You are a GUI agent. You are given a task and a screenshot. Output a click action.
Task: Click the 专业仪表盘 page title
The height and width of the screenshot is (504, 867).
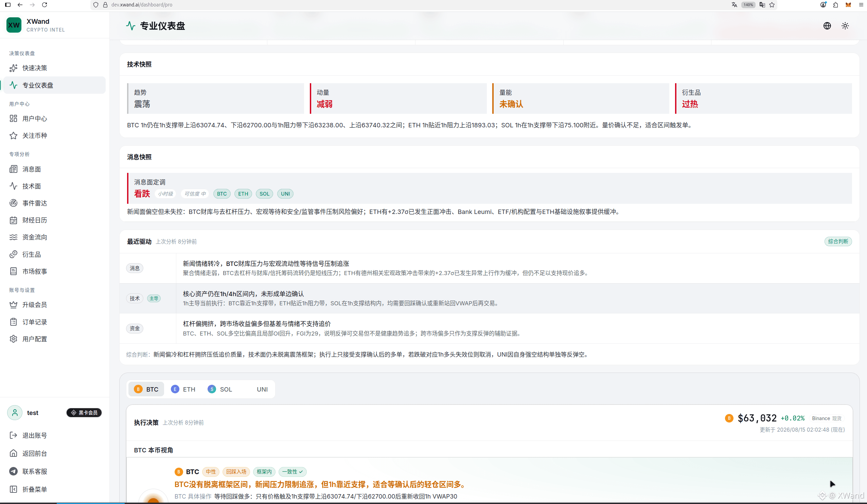[162, 26]
